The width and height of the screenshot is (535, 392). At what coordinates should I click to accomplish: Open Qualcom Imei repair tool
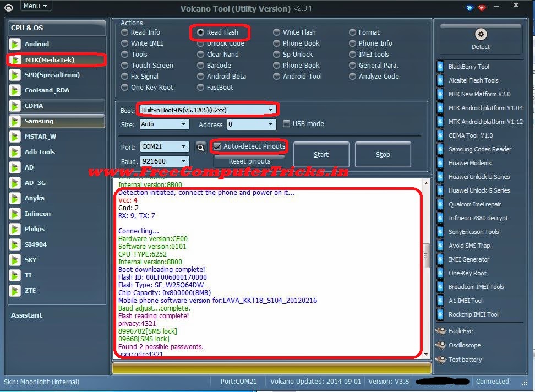[x=474, y=204]
